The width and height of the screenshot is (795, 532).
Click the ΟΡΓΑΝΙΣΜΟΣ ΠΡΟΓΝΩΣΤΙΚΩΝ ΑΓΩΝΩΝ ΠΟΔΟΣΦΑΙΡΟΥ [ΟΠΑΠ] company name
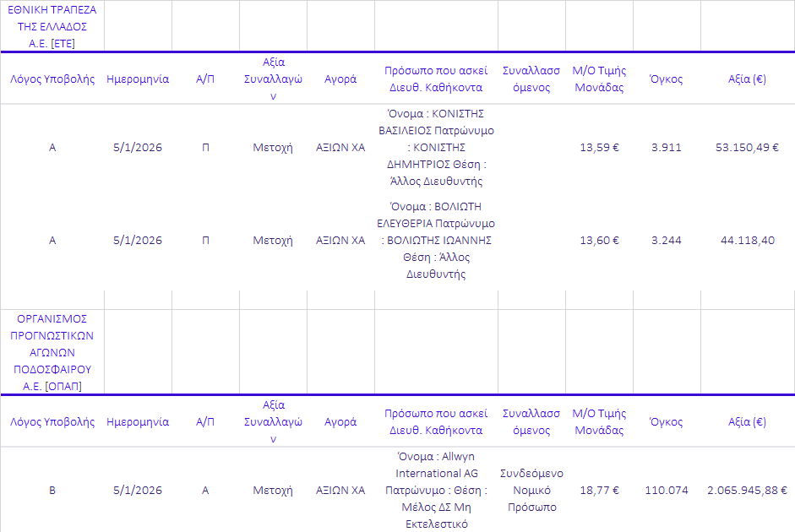(x=52, y=352)
